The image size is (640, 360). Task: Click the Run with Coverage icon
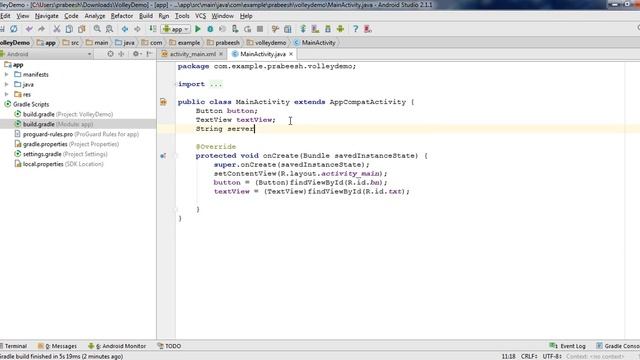coord(222,29)
